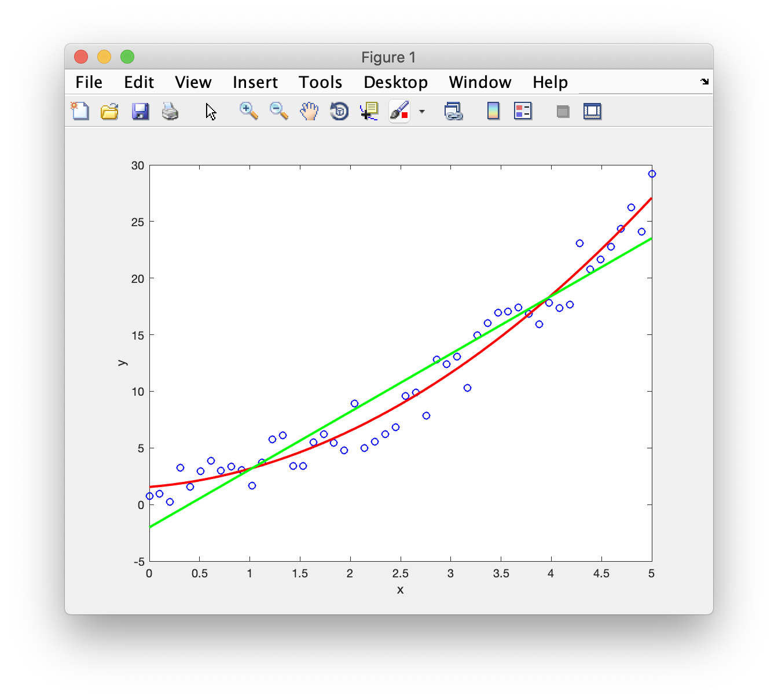Click the x-axis tick label 0.5

200,573
